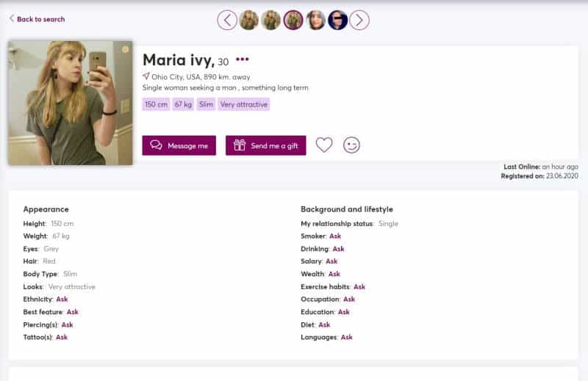Go to next profile arrow
The height and width of the screenshot is (381, 588).
[359, 21]
